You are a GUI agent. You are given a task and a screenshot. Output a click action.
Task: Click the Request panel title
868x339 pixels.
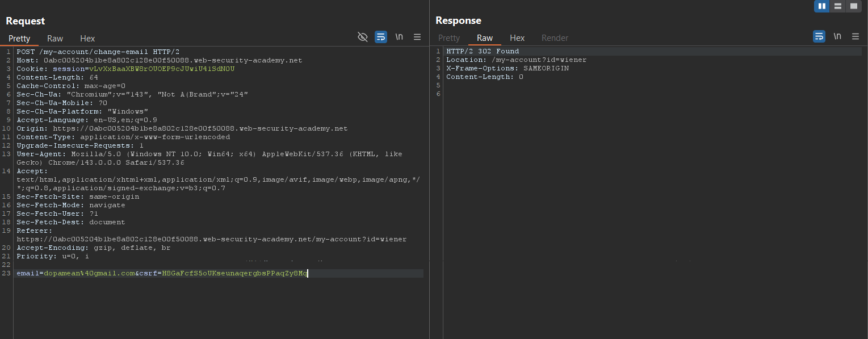pyautogui.click(x=26, y=21)
